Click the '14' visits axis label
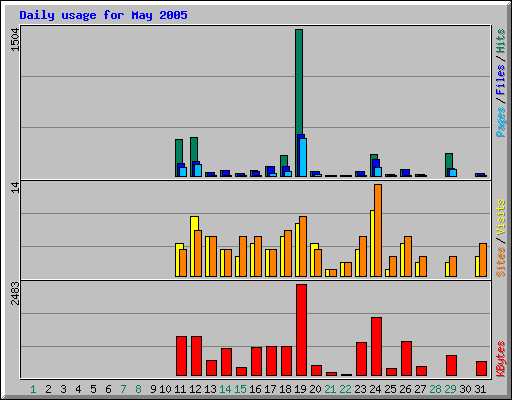 [15, 187]
